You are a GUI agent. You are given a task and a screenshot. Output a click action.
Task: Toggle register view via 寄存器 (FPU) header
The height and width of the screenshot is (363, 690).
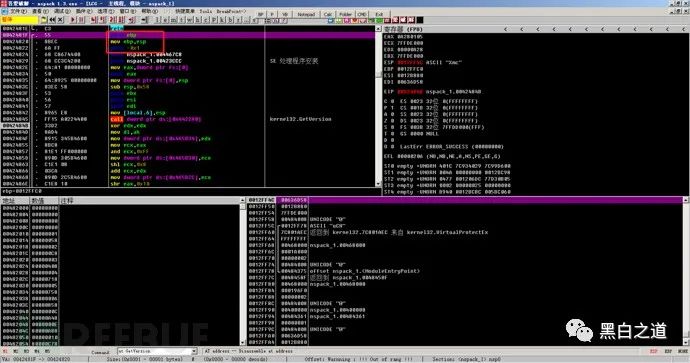[x=403, y=29]
